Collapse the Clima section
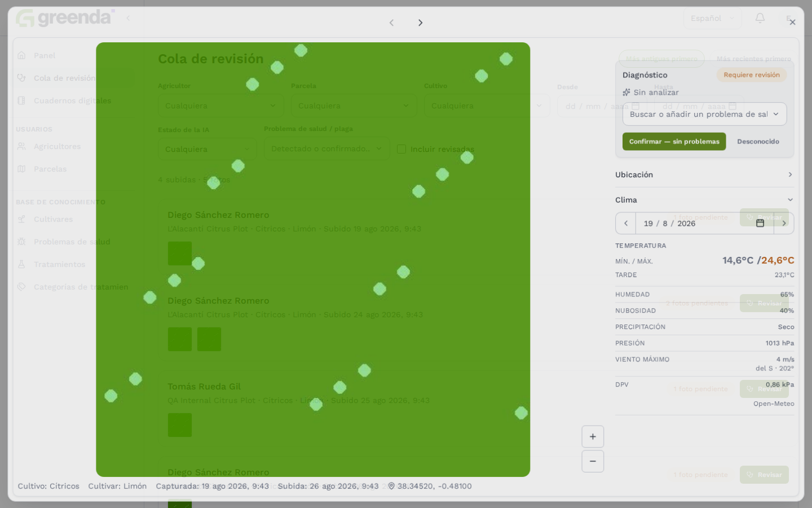 [x=704, y=200]
